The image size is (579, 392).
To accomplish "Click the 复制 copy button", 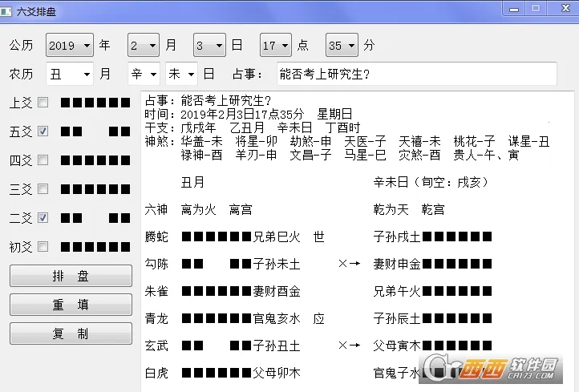I will click(x=71, y=333).
